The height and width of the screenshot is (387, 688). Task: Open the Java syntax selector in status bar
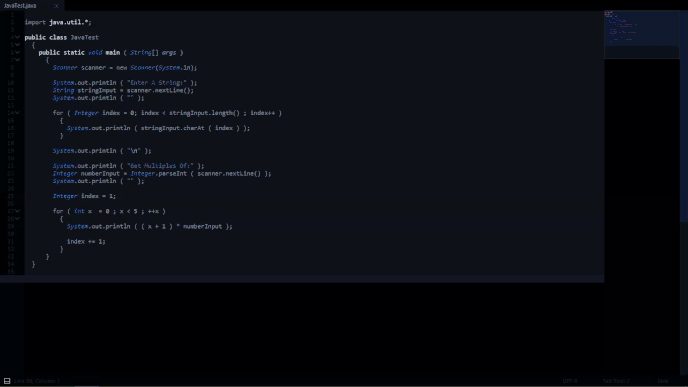pos(663,381)
